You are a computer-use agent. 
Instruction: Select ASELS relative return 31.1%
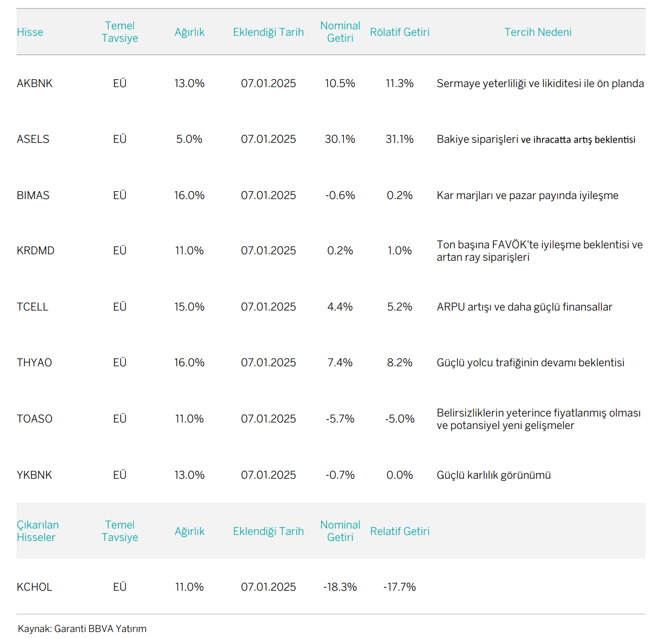pyautogui.click(x=400, y=139)
